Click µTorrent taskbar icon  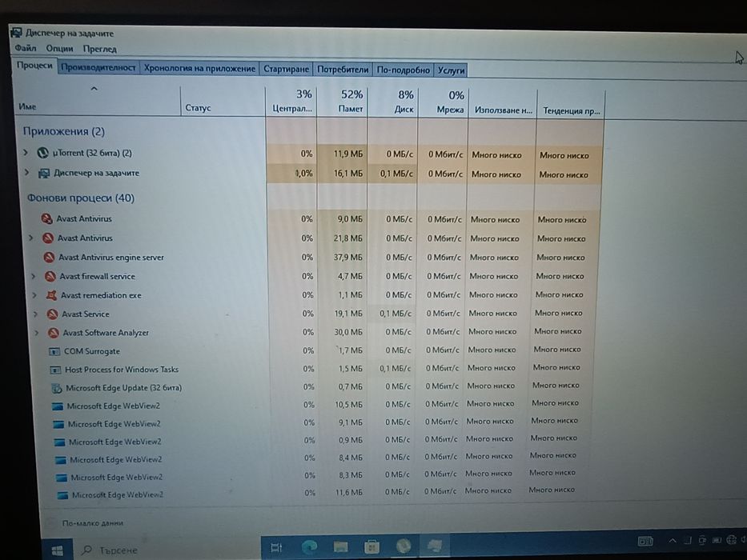pos(404,546)
